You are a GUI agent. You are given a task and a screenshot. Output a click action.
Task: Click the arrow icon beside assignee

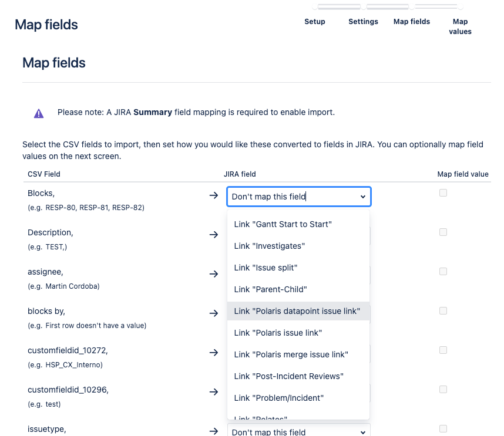pyautogui.click(x=214, y=274)
